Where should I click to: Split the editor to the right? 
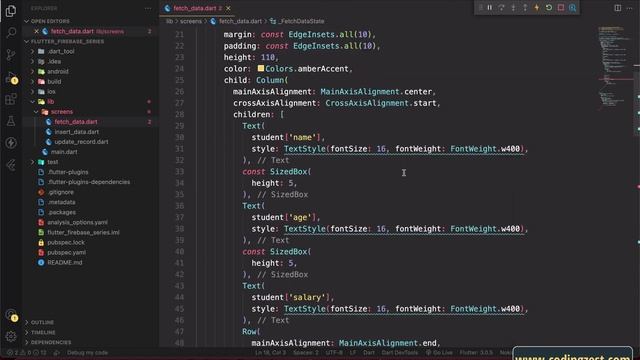click(618, 8)
